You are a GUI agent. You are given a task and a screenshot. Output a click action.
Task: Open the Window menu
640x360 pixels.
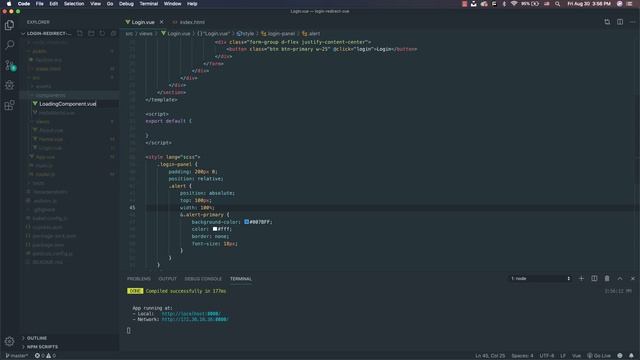pyautogui.click(x=172, y=4)
